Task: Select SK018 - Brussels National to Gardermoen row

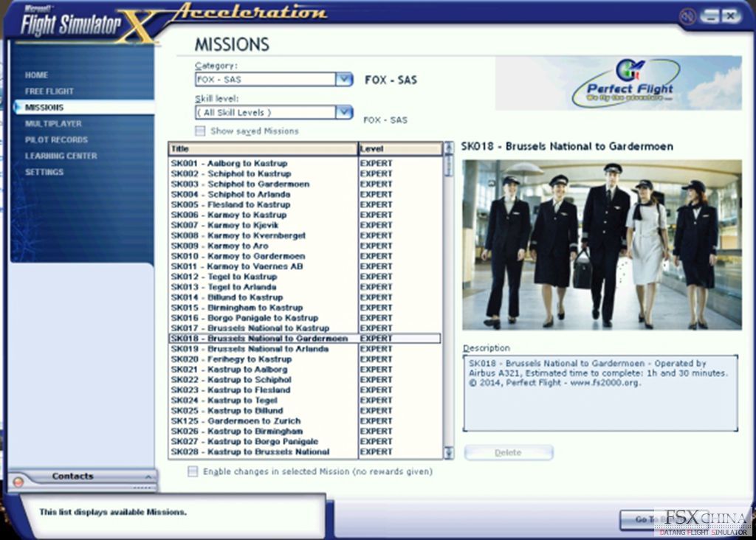Action: pyautogui.click(x=305, y=339)
